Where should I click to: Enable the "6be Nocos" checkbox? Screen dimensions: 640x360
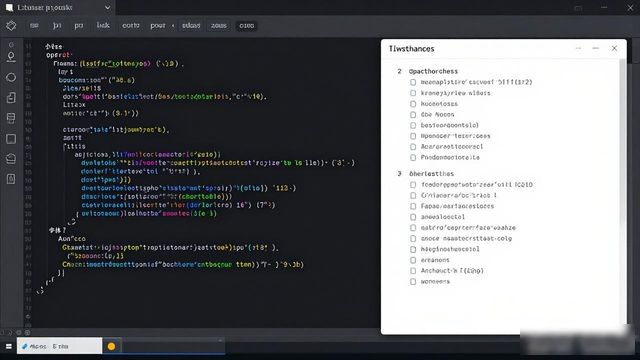pos(413,115)
